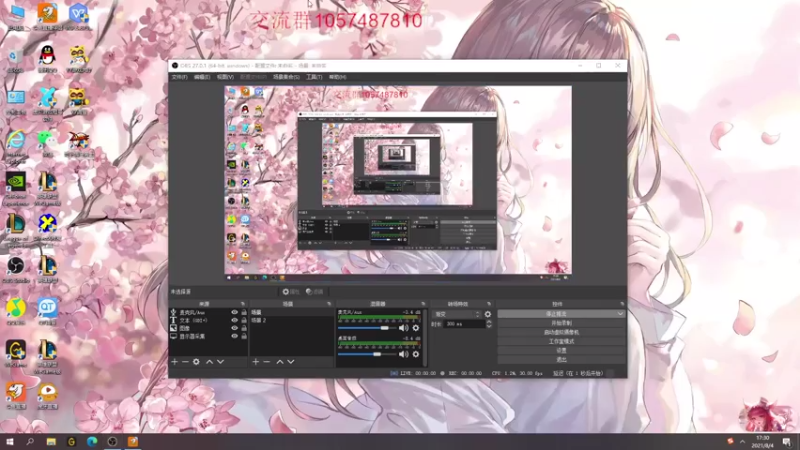
Task: Mute the 桌面音频 audio channel
Action: click(x=404, y=354)
